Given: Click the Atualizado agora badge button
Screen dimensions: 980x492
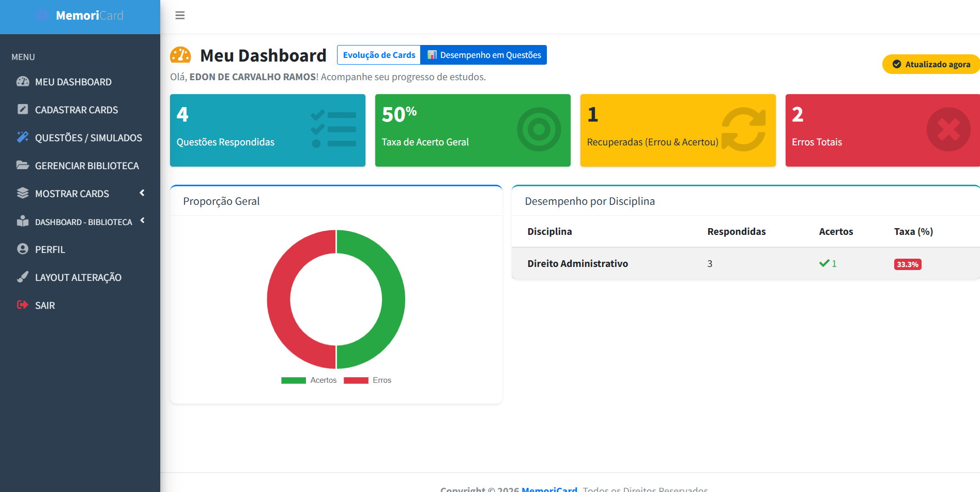Looking at the screenshot, I should [931, 64].
